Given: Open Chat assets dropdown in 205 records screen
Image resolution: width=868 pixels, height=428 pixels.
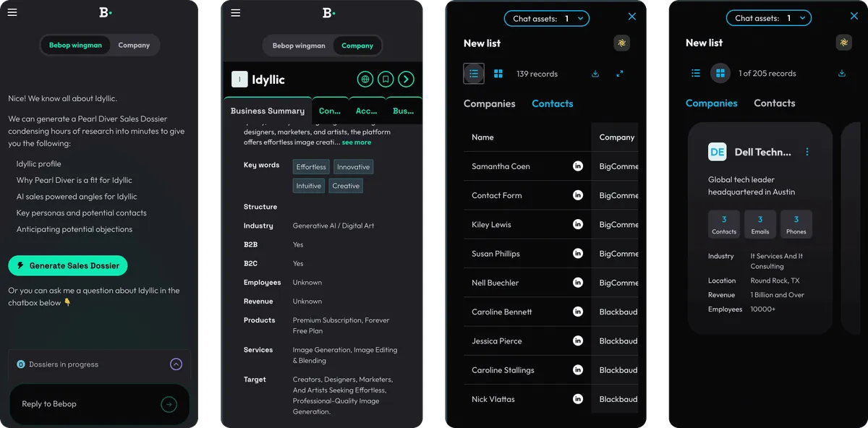Looking at the screenshot, I should coord(769,18).
